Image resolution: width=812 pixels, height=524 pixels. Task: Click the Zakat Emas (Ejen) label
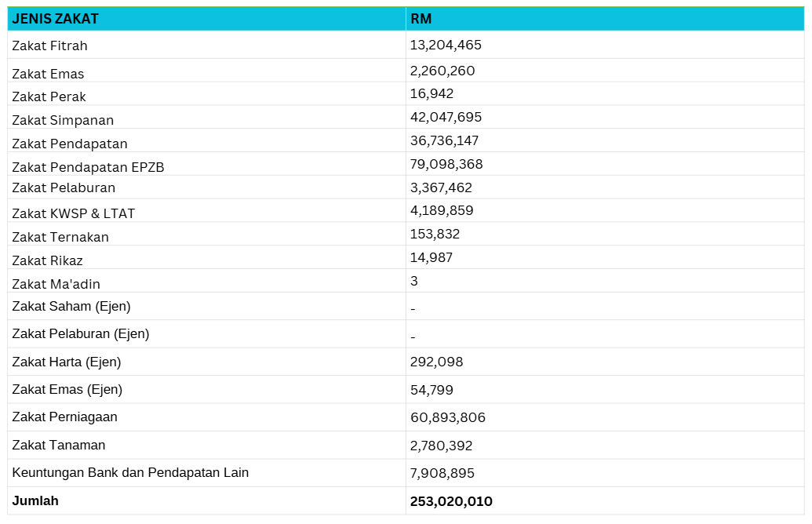pyautogui.click(x=67, y=389)
